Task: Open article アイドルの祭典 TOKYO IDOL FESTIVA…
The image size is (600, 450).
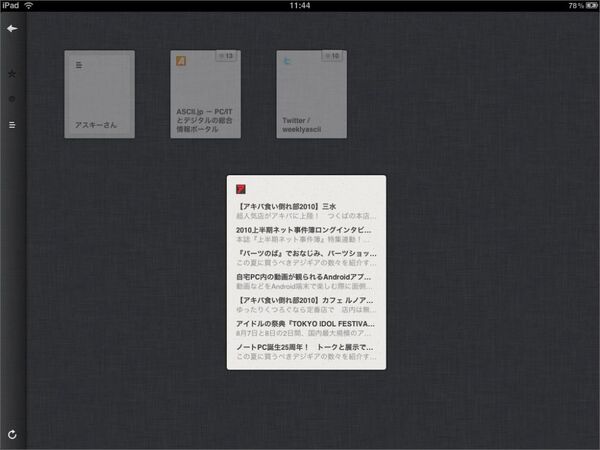Action: [x=306, y=328]
